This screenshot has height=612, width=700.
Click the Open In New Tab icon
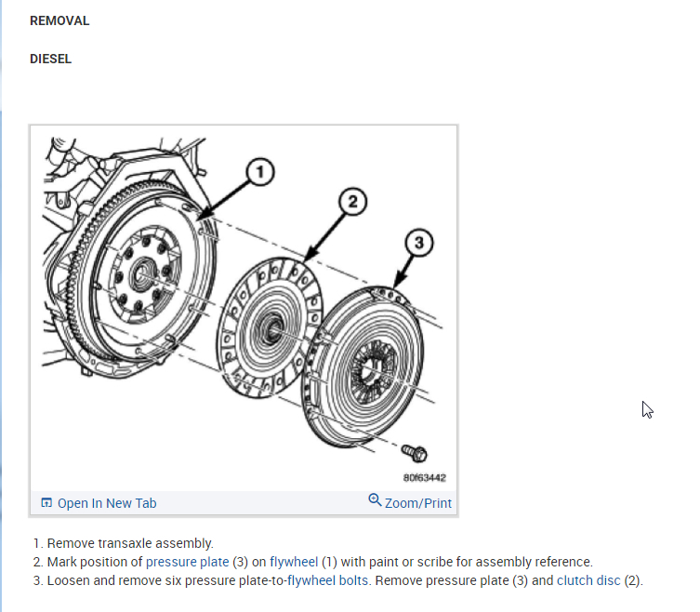[x=46, y=502]
